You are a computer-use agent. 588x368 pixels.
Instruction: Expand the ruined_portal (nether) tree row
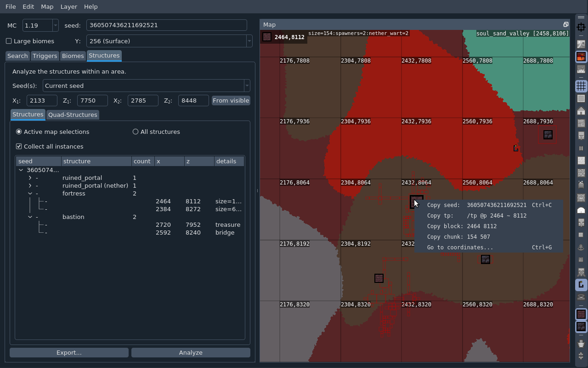point(30,185)
